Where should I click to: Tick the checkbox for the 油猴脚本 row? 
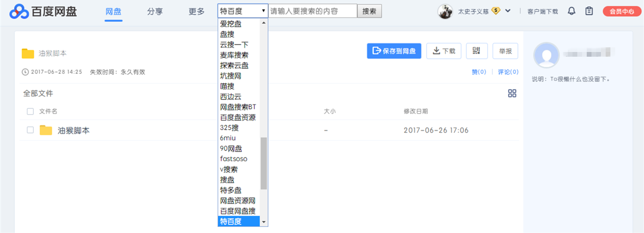(x=30, y=130)
